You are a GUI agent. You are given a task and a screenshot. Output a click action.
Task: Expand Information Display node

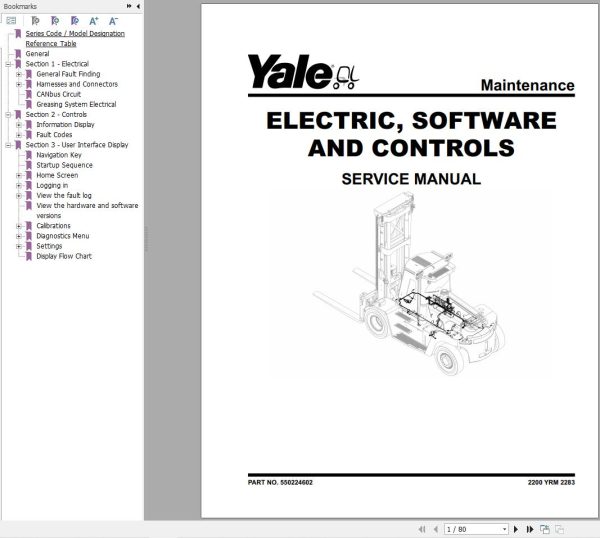click(19, 125)
